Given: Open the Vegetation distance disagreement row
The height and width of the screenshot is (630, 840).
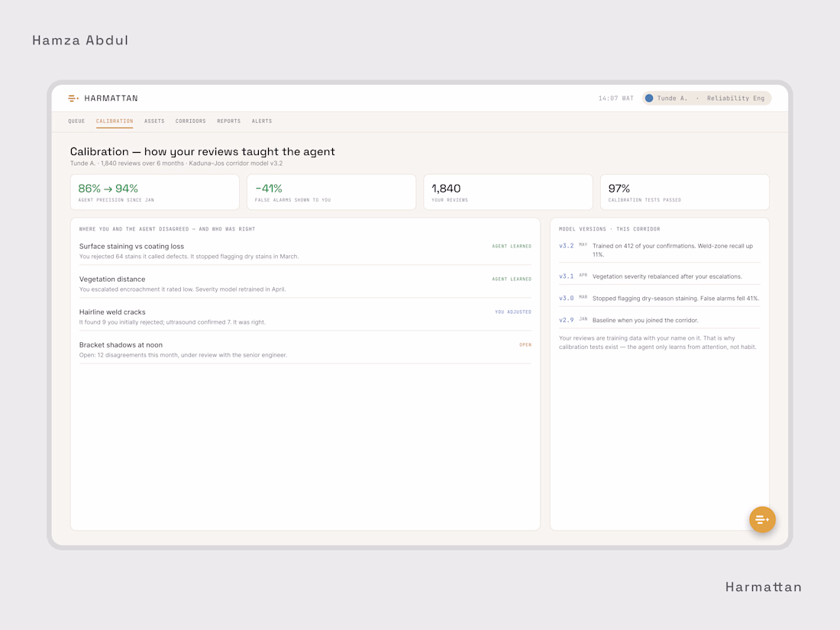Looking at the screenshot, I should click(305, 284).
